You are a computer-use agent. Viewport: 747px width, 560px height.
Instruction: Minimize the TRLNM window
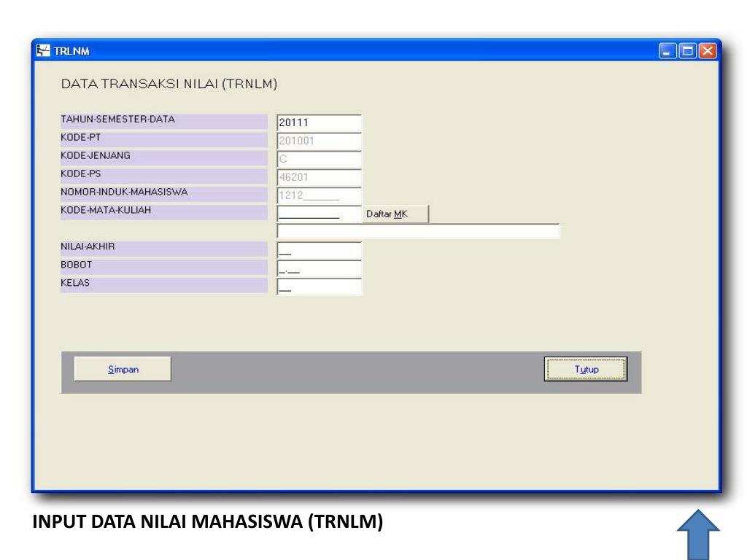click(667, 50)
